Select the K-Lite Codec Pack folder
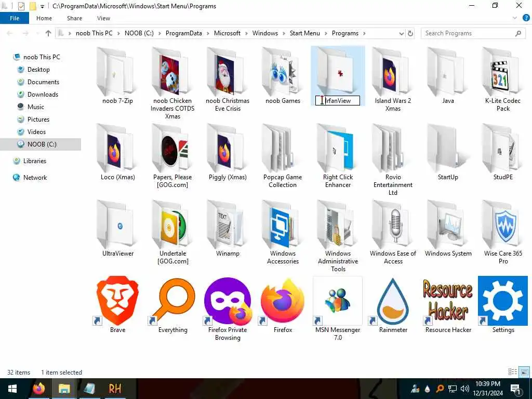Screen dimensions: 532x399 [x=503, y=72]
